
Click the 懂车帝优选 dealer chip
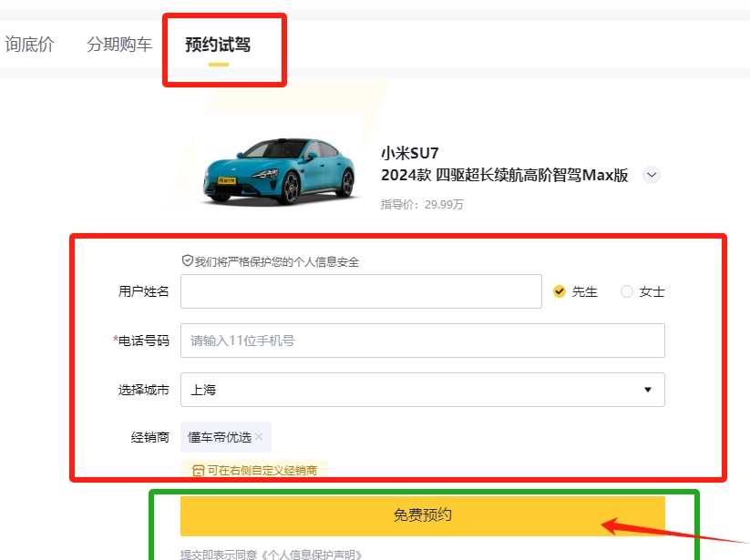point(226,437)
